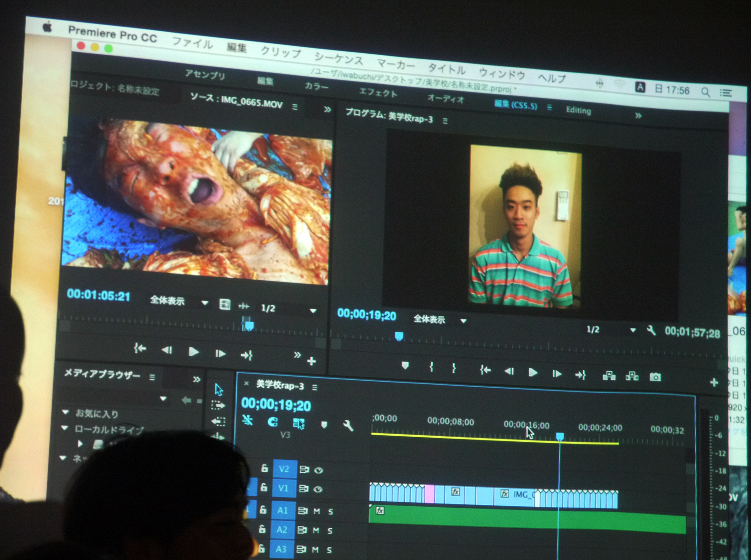
Task: Open Program monitor button editor plus
Action: [x=714, y=383]
